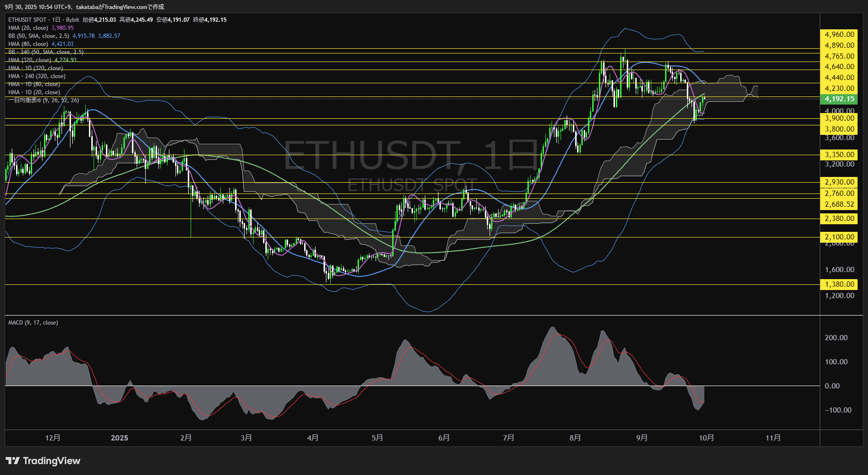
Task: Click the 2,930.00 price label
Action: [x=839, y=182]
